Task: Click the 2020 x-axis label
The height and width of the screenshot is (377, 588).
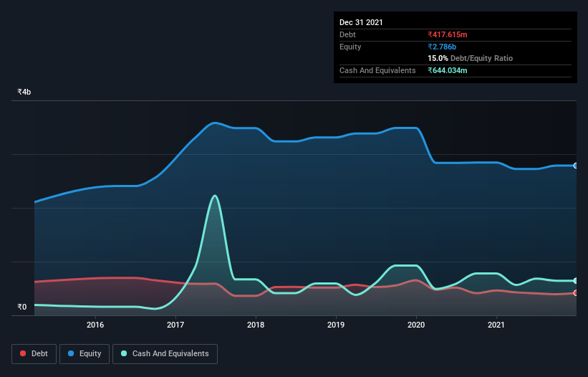Action: [x=416, y=325]
